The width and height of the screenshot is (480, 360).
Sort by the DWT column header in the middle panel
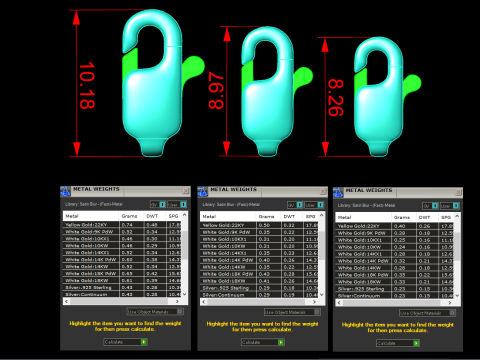[x=292, y=216]
